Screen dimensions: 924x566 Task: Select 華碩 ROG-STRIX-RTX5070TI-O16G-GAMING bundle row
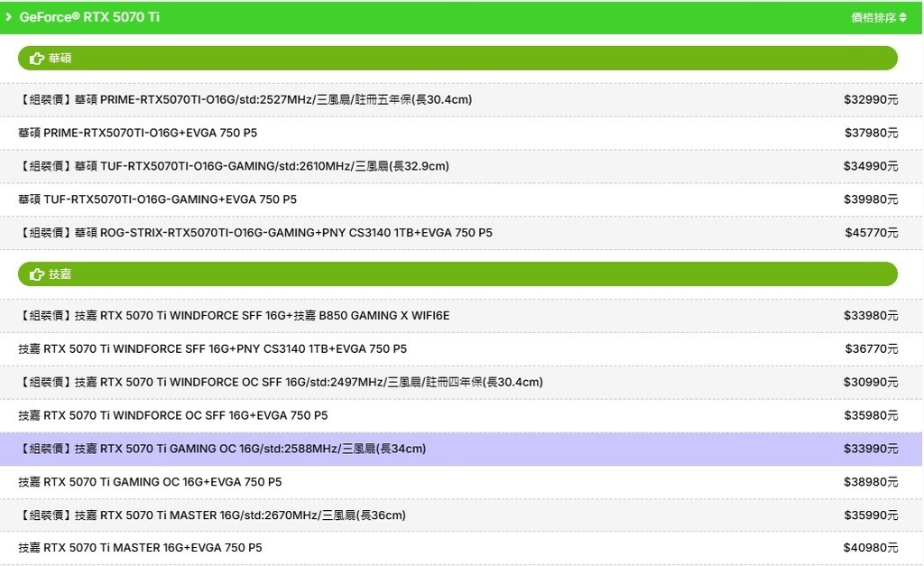click(461, 233)
